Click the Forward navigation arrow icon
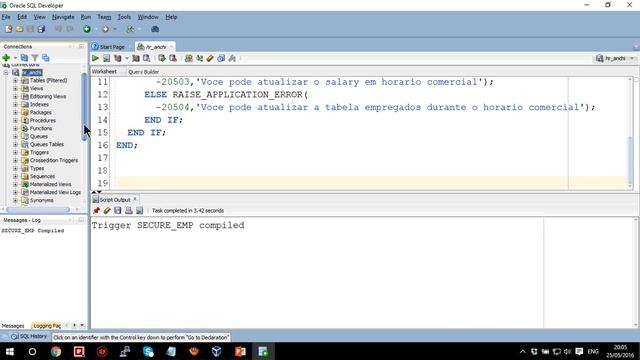The height and width of the screenshot is (360, 640). [105, 29]
